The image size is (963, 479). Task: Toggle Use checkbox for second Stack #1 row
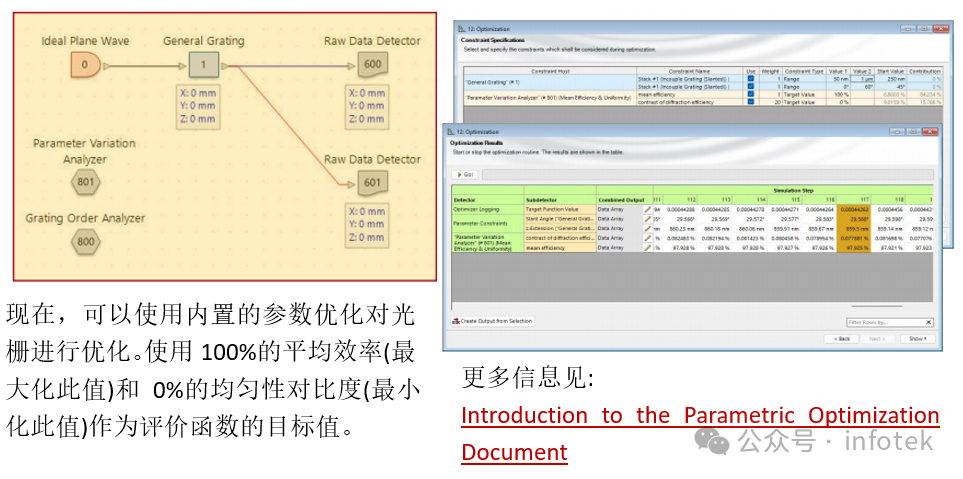point(751,87)
